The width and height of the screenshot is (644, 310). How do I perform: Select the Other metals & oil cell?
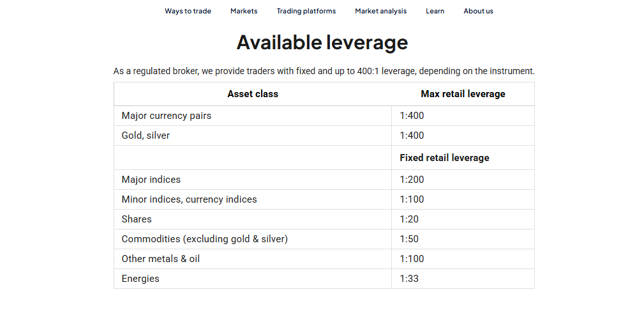click(253, 259)
